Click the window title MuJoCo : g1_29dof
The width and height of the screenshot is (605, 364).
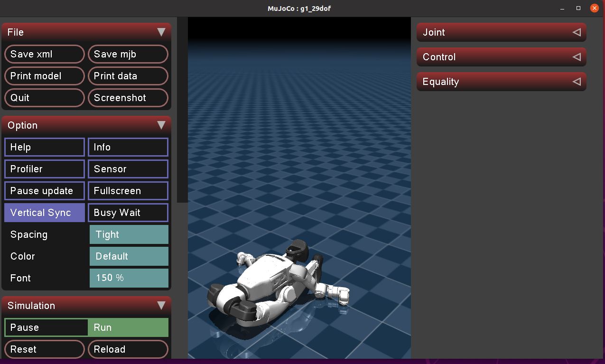point(299,8)
